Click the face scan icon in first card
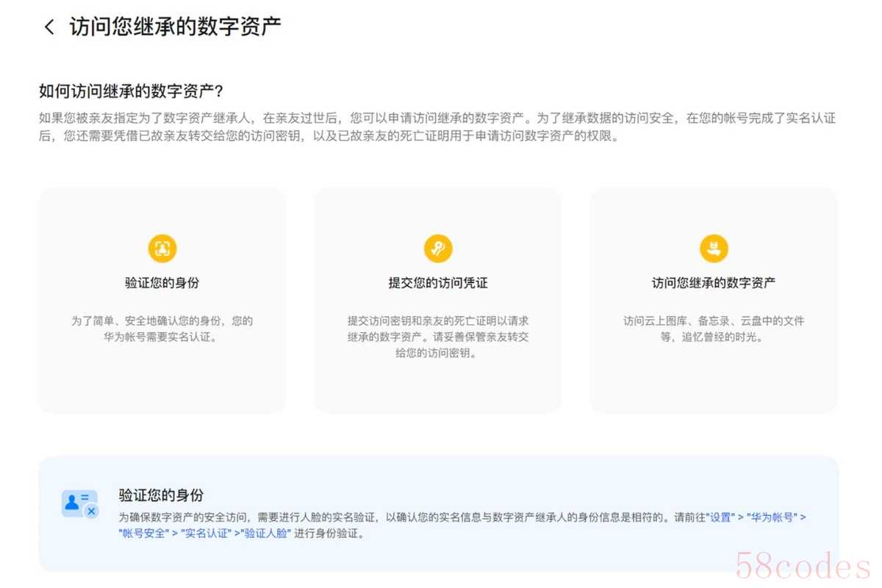 tap(162, 248)
